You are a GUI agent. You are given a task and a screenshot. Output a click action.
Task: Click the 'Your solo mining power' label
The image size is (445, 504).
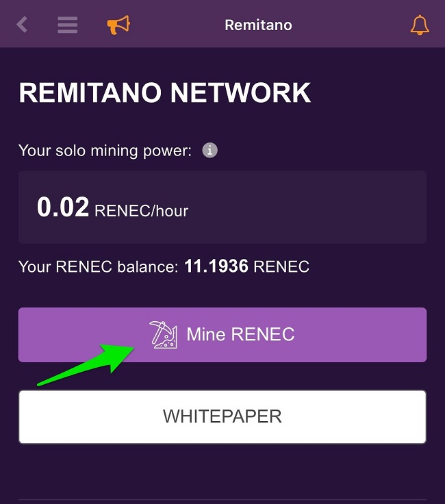coord(105,150)
